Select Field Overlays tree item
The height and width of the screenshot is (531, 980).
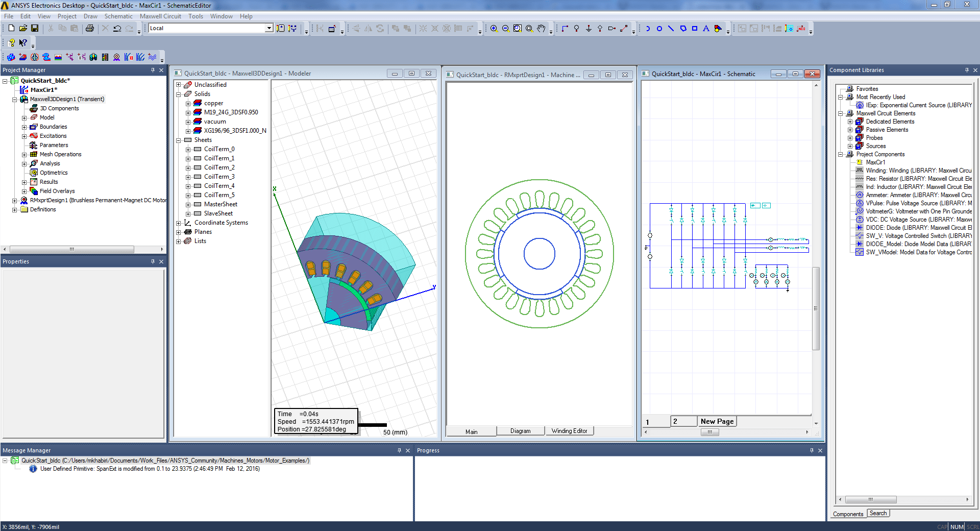coord(57,191)
